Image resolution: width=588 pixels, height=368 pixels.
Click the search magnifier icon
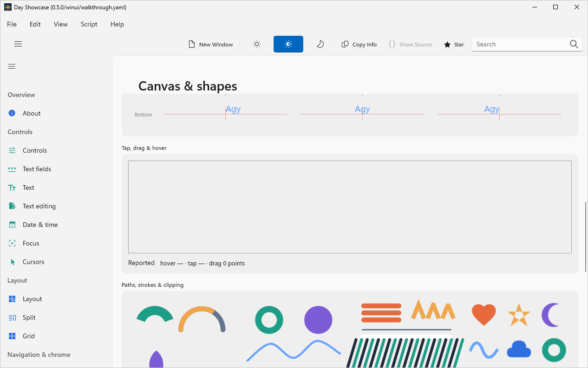[x=574, y=44]
